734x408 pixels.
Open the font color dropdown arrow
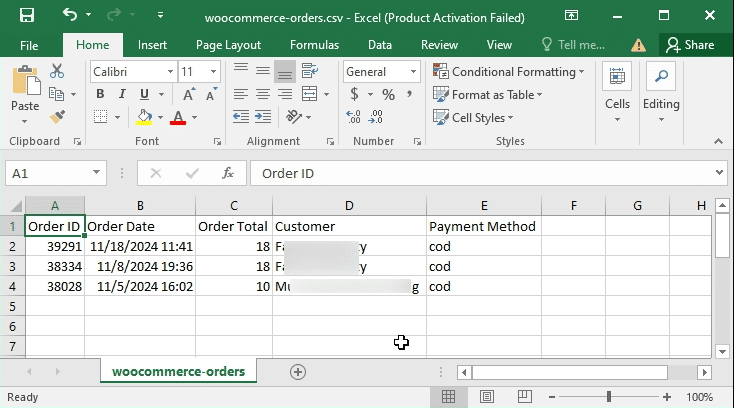point(195,117)
